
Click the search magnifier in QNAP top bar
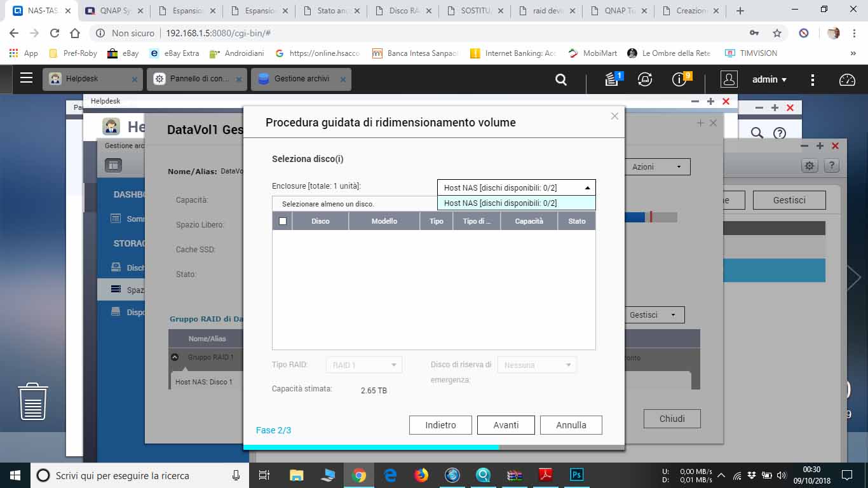[x=560, y=79]
